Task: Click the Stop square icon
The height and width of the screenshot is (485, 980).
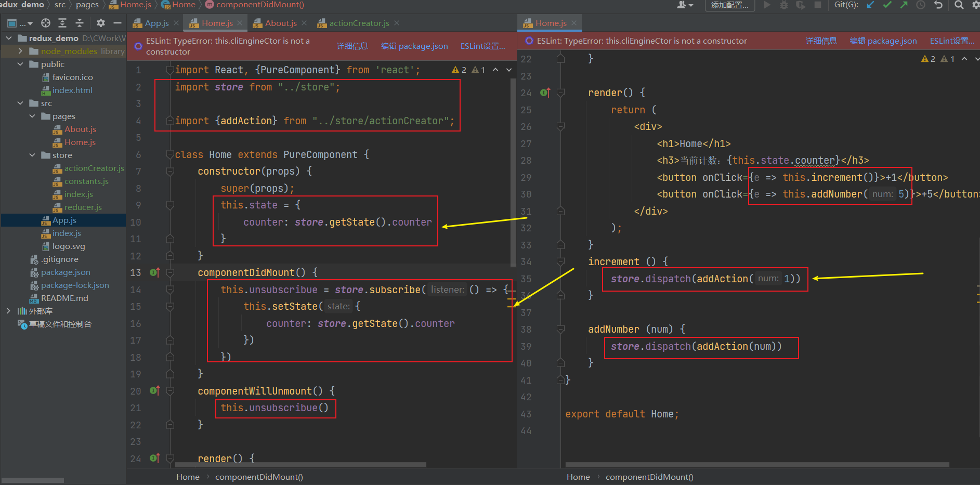Action: point(818,5)
